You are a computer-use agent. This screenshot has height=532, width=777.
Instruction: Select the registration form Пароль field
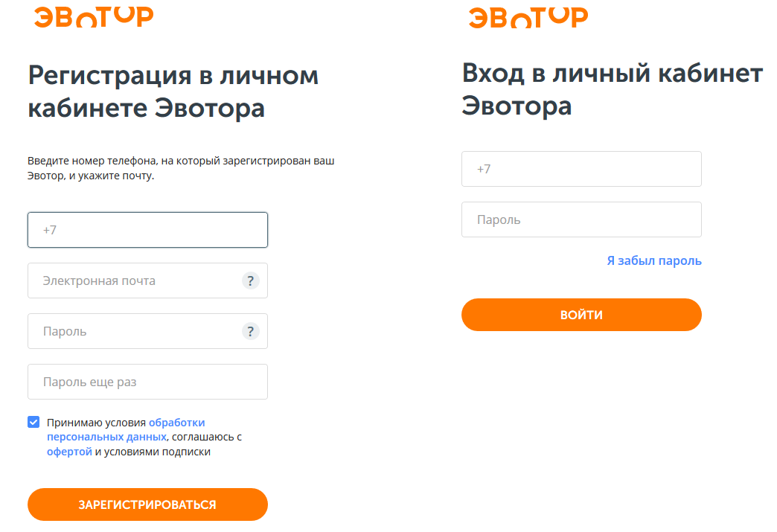click(x=134, y=331)
